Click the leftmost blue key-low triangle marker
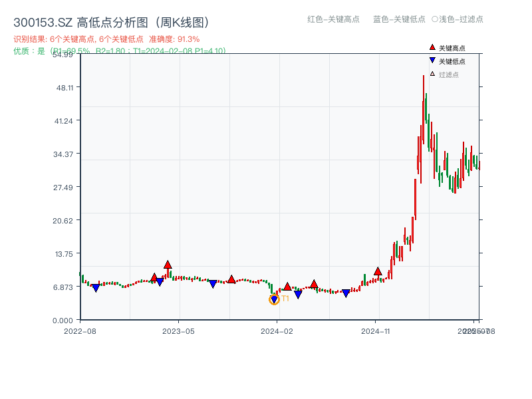Image resolution: width=532 pixels, height=399 pixels. pyautogui.click(x=95, y=288)
